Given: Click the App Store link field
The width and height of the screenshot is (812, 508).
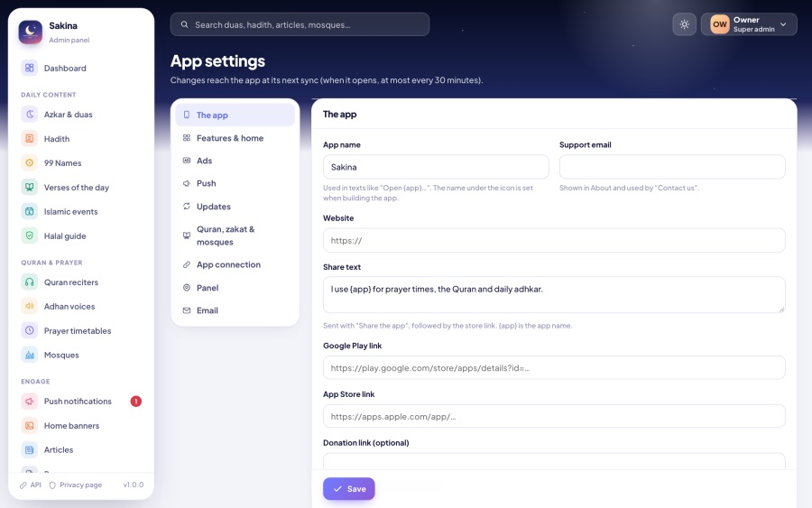Looking at the screenshot, I should (554, 416).
